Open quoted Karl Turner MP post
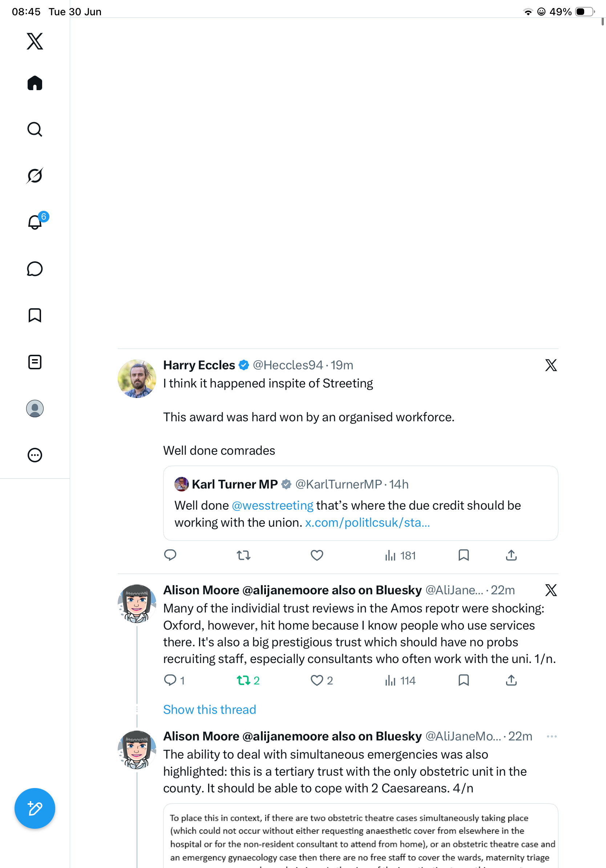606x868 pixels. pos(360,503)
